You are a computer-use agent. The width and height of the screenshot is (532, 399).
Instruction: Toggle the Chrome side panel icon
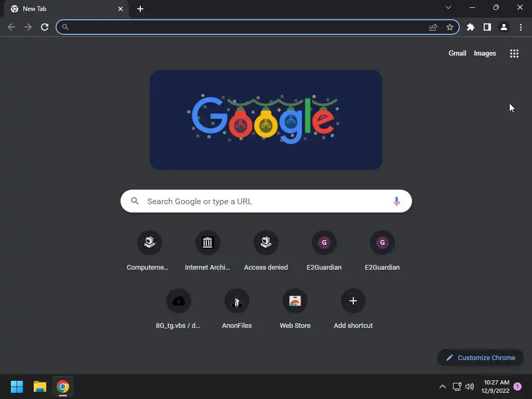tap(487, 27)
